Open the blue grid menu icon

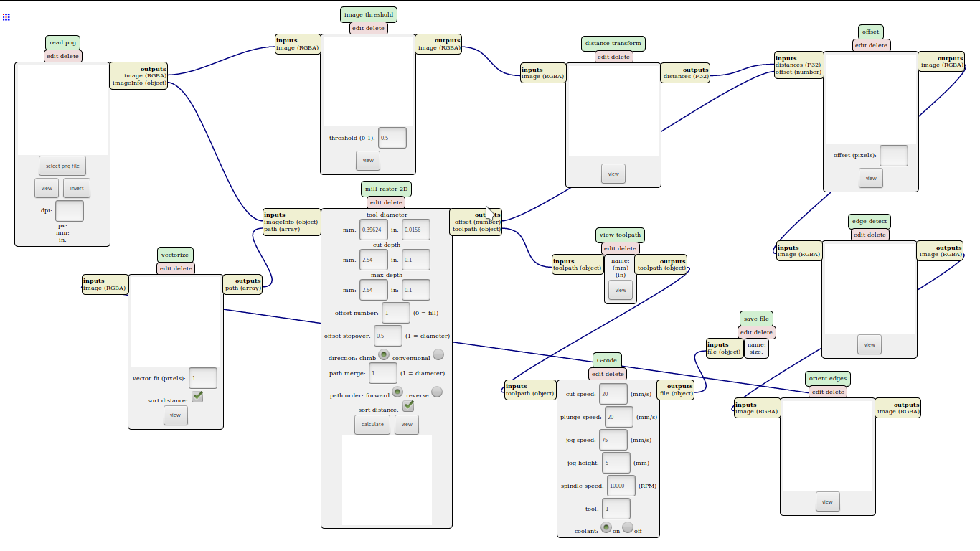pos(6,17)
